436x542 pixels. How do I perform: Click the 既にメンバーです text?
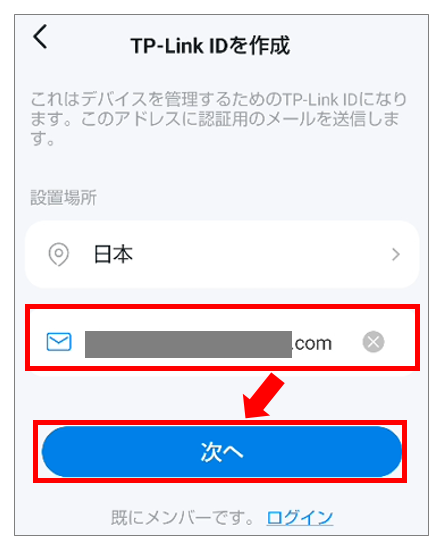(x=182, y=517)
